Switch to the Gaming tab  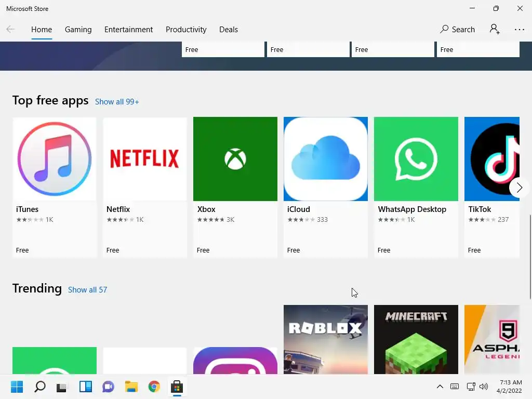click(x=78, y=30)
